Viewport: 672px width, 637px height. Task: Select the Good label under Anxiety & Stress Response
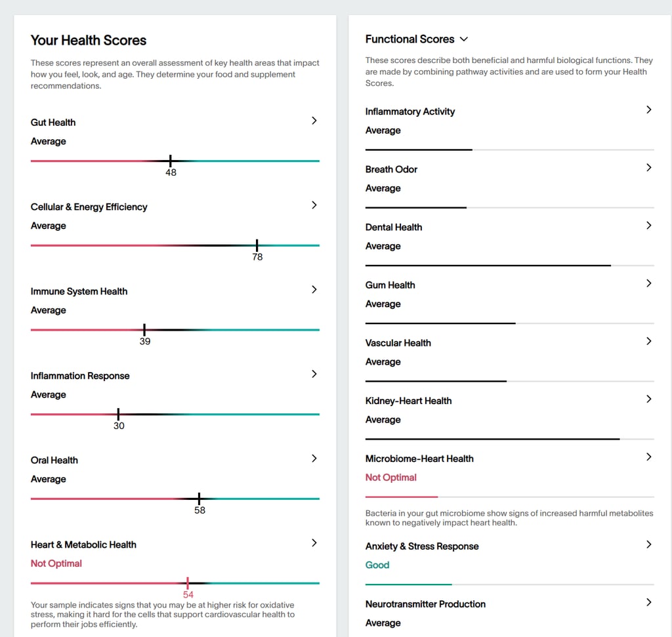click(x=377, y=565)
